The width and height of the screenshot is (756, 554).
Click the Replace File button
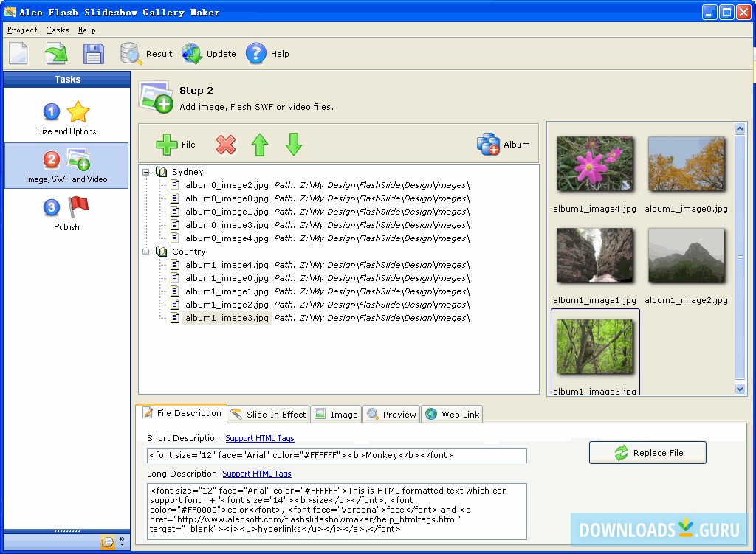click(647, 453)
